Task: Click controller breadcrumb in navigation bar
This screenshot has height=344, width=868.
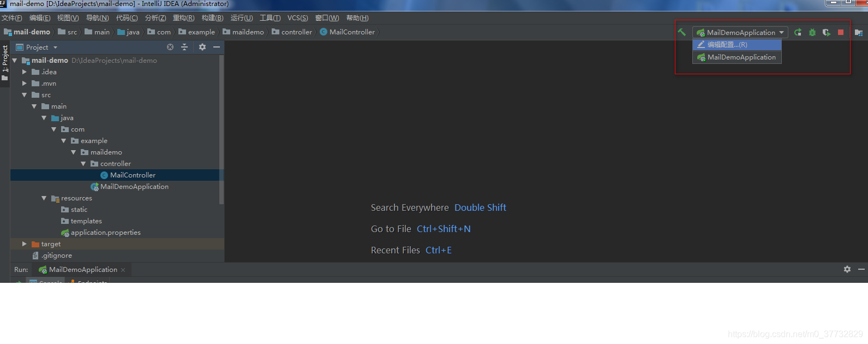Action: (292, 32)
